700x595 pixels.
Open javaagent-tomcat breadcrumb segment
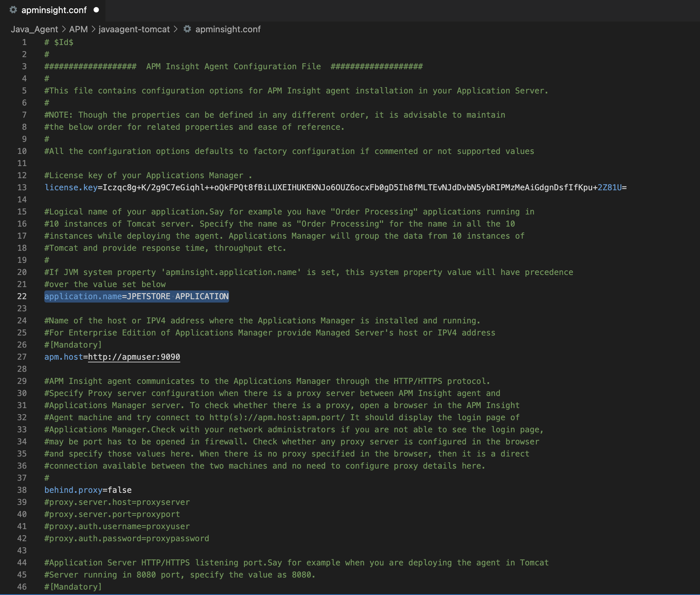coord(134,29)
